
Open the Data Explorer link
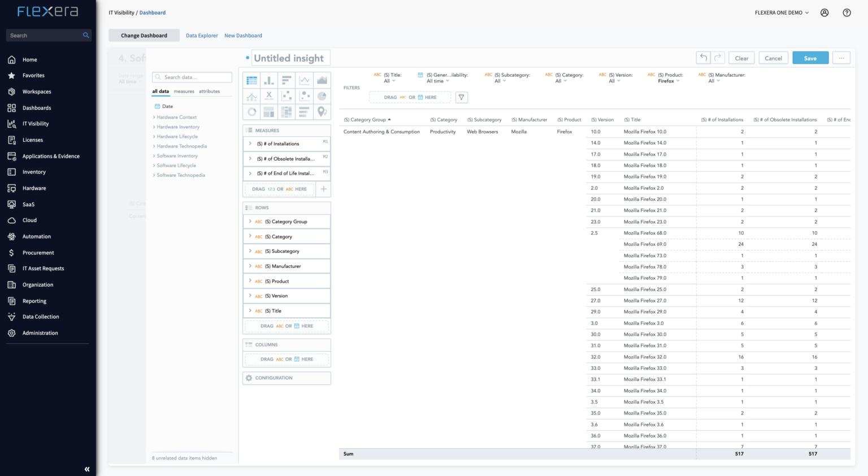(x=202, y=35)
